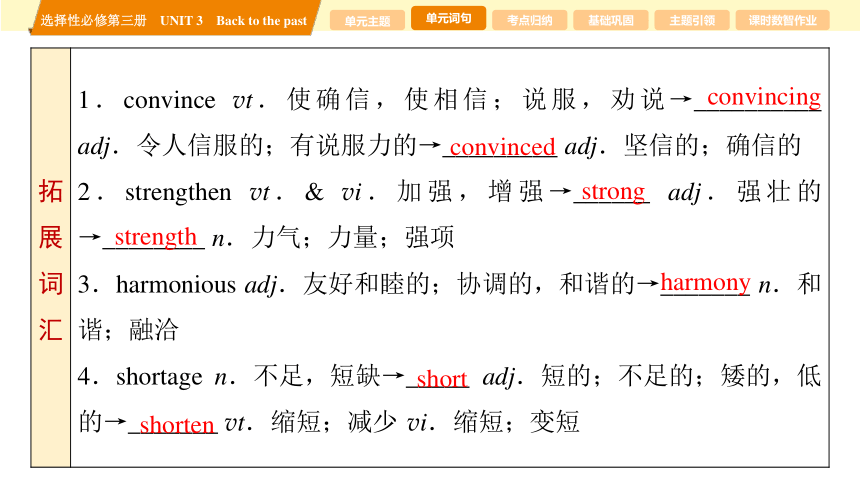Open the 单元主题 tab
Viewport: 860px width, 484px height.
coord(367,20)
